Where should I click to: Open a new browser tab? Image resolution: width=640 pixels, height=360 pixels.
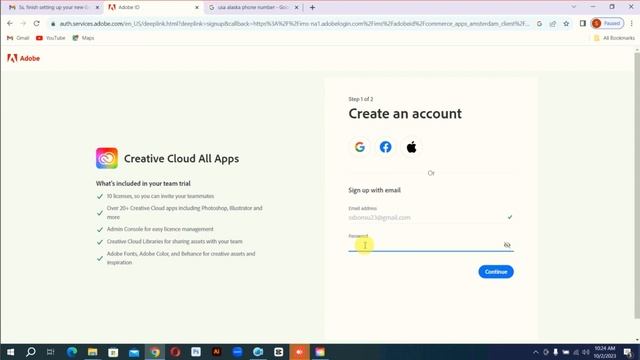[x=312, y=7]
